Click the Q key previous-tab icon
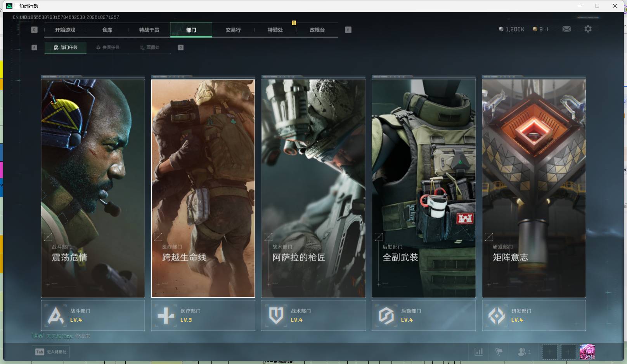 (x=34, y=30)
